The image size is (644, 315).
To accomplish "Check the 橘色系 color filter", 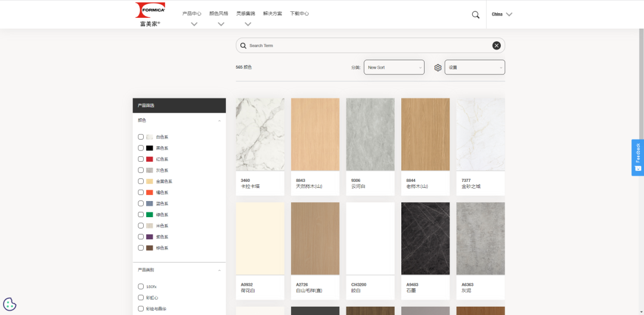I will [141, 192].
